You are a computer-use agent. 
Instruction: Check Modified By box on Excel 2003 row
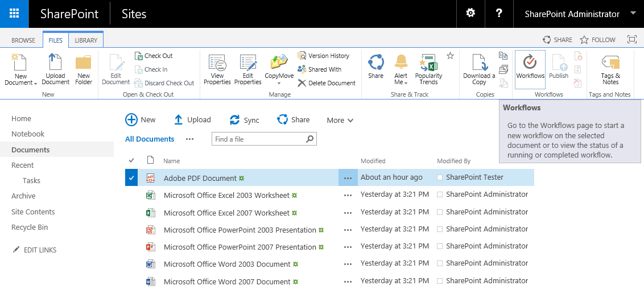tap(440, 194)
